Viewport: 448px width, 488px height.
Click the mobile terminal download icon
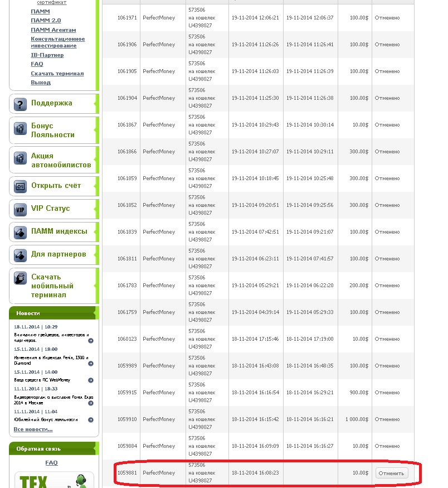pos(20,278)
